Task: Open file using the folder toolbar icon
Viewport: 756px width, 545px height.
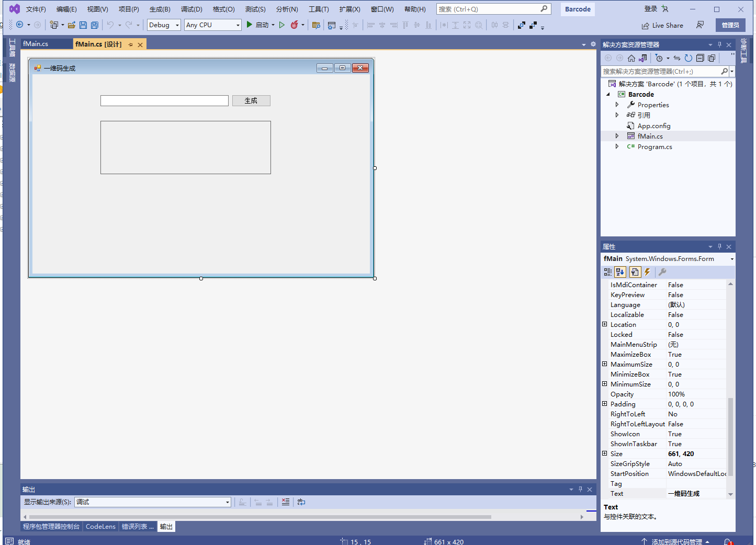Action: (x=72, y=25)
